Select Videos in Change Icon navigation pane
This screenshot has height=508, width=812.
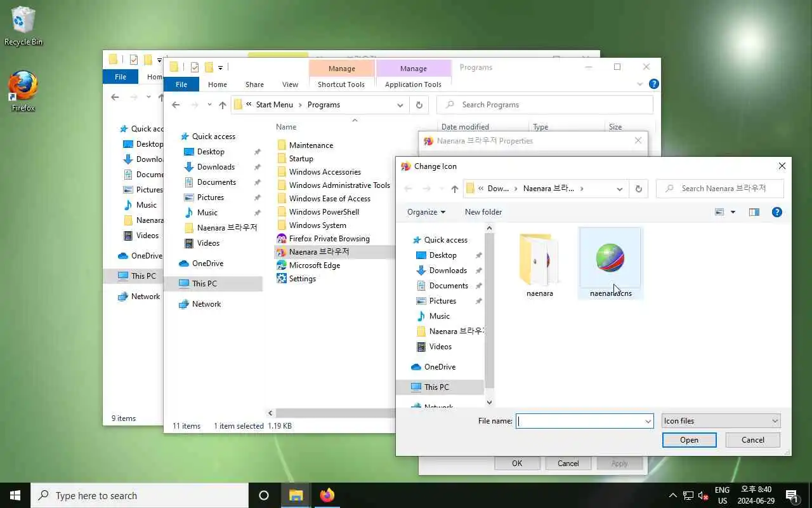tap(440, 347)
